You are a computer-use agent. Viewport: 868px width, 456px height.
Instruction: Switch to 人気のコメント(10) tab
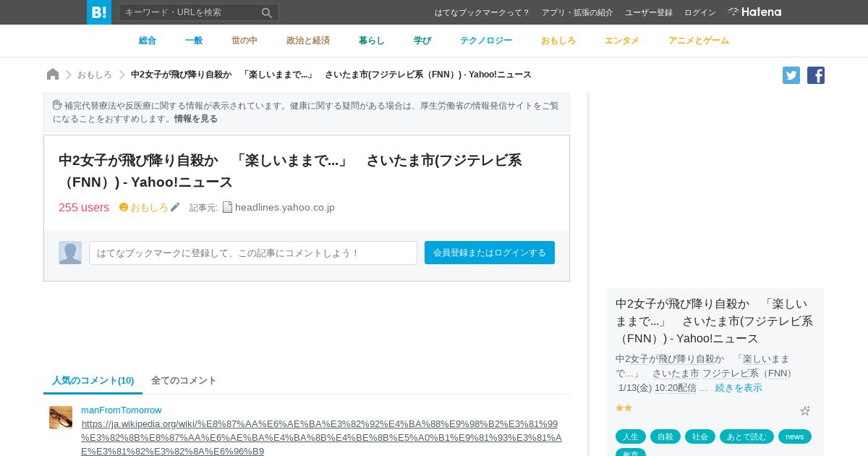click(x=93, y=381)
